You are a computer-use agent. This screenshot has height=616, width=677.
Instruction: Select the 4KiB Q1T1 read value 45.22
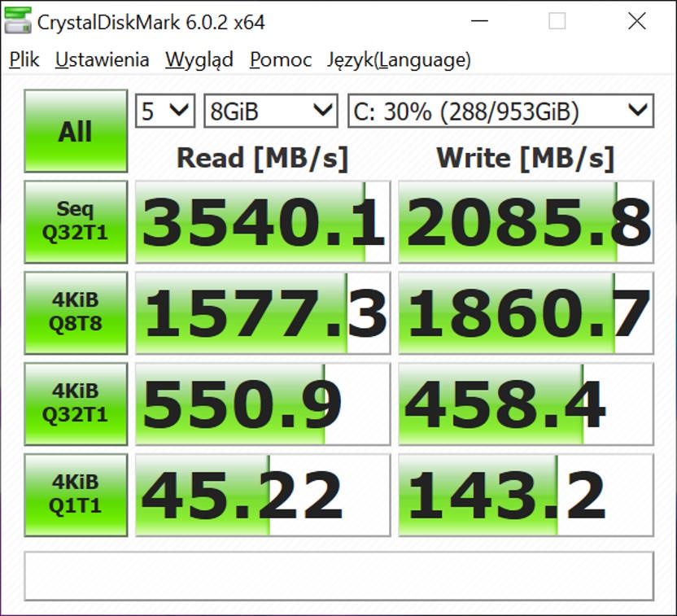(x=263, y=495)
